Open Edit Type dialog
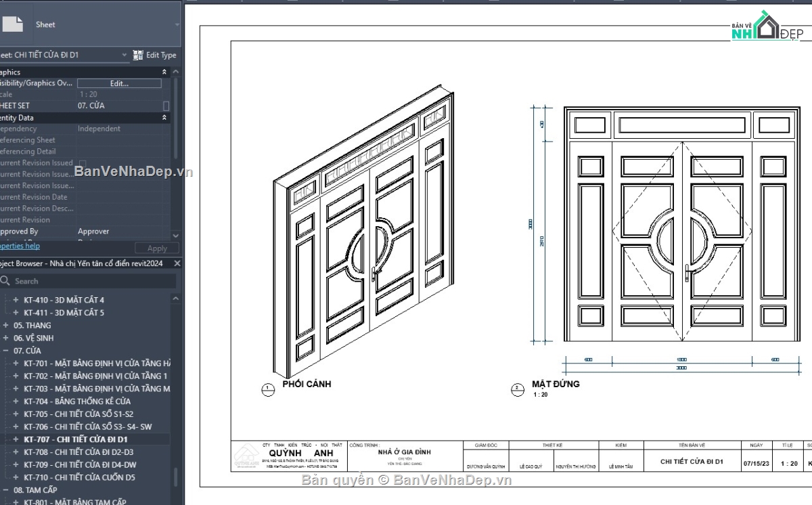Image resolution: width=812 pixels, height=505 pixels. point(155,55)
